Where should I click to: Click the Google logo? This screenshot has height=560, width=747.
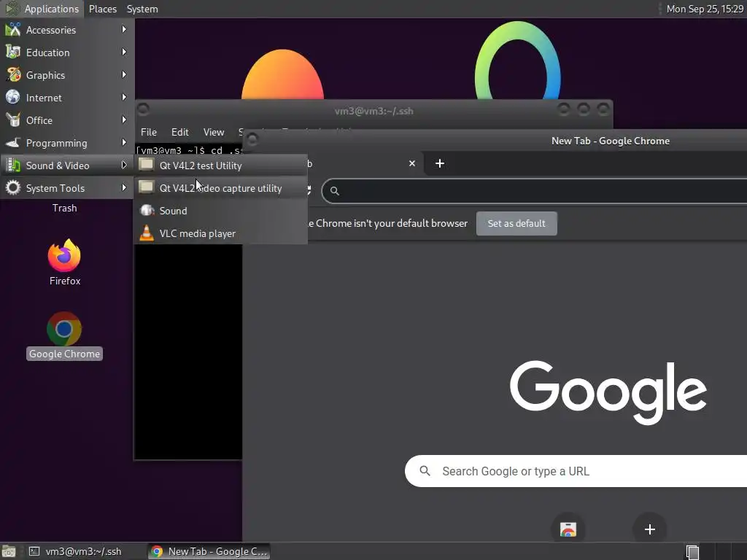(608, 392)
